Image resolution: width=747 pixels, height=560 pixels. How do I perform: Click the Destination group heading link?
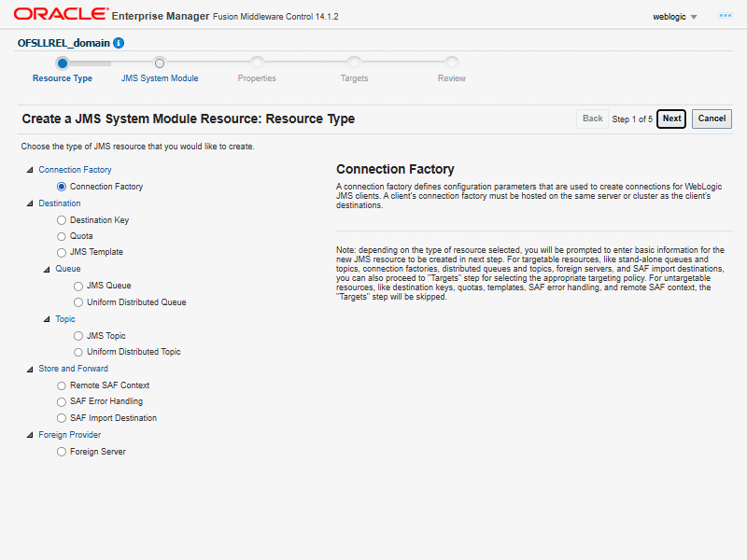(60, 203)
